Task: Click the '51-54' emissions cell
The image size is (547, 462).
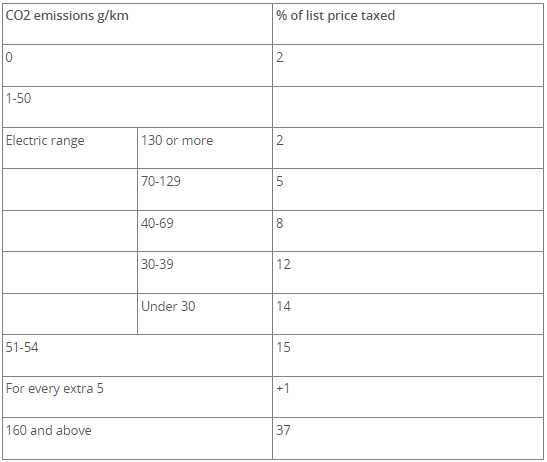Action: click(x=137, y=356)
